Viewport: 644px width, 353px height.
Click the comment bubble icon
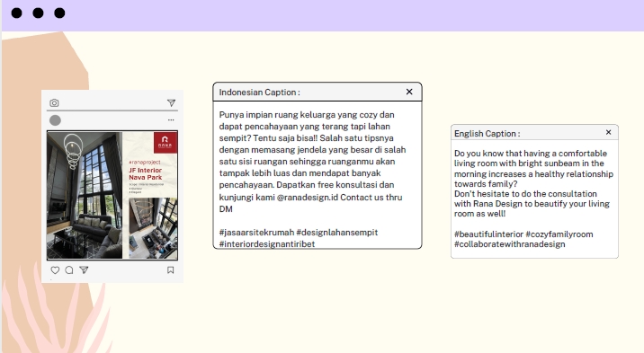tap(69, 269)
